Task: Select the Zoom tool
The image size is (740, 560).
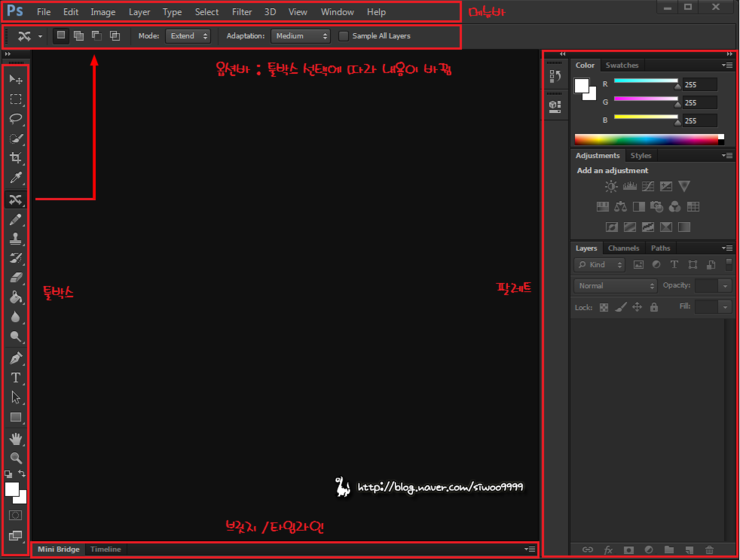Action: (x=16, y=458)
